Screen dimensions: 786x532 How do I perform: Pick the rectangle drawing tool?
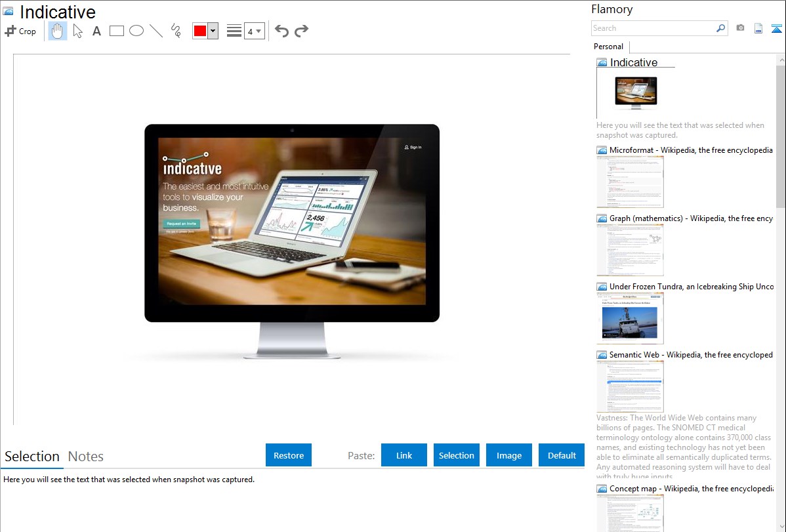click(116, 31)
